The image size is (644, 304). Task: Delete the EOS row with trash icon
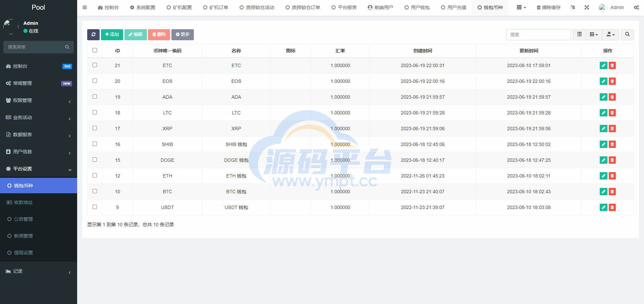(x=612, y=81)
